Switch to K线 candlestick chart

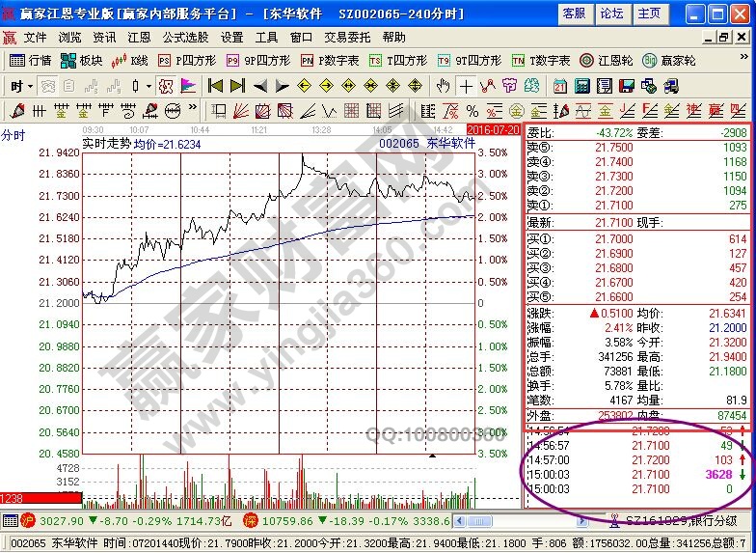(x=130, y=60)
